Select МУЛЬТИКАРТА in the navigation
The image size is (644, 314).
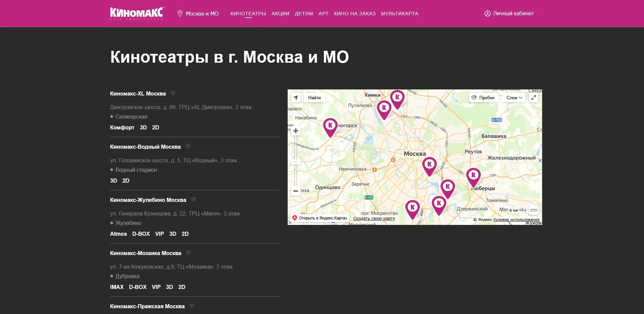pyautogui.click(x=400, y=14)
